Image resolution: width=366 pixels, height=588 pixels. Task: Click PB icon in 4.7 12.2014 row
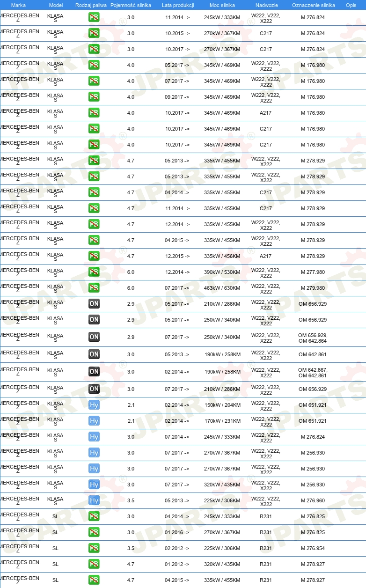click(94, 225)
